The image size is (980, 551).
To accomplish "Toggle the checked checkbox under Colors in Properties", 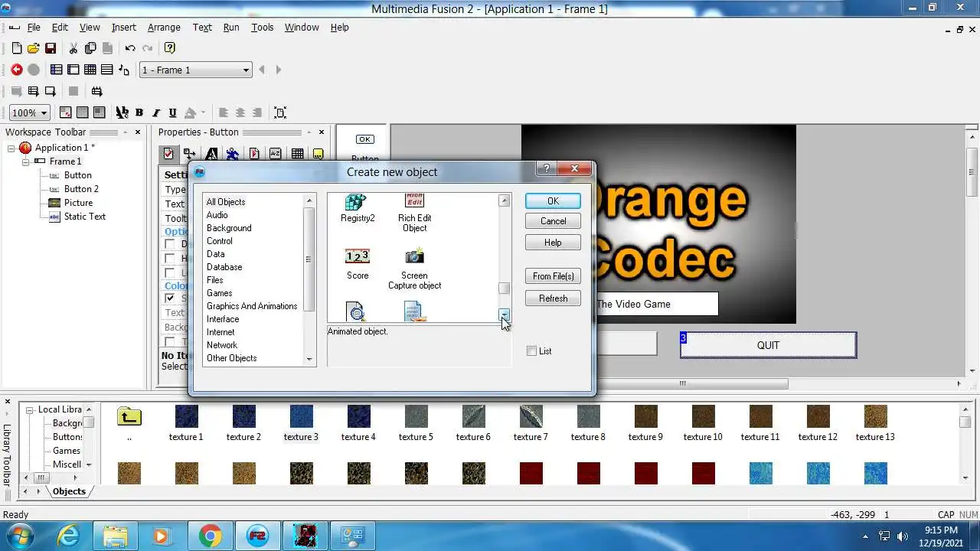I will 170,298.
